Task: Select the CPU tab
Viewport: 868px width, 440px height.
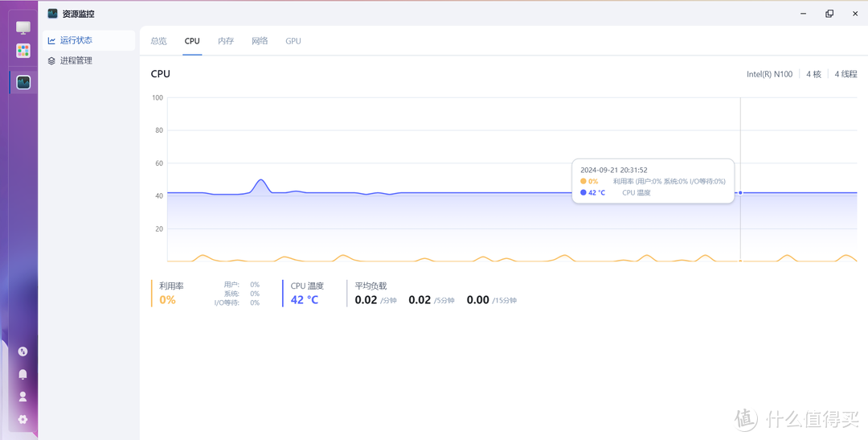Action: [192, 41]
